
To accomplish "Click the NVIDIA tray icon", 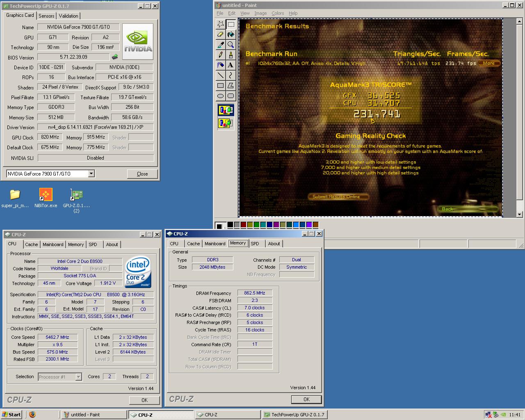I will pos(503,415).
